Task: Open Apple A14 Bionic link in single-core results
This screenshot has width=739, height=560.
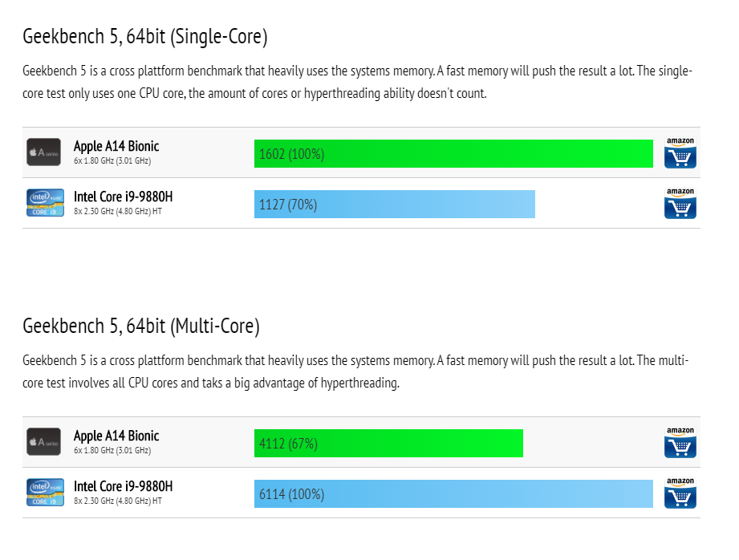Action: coord(116,147)
